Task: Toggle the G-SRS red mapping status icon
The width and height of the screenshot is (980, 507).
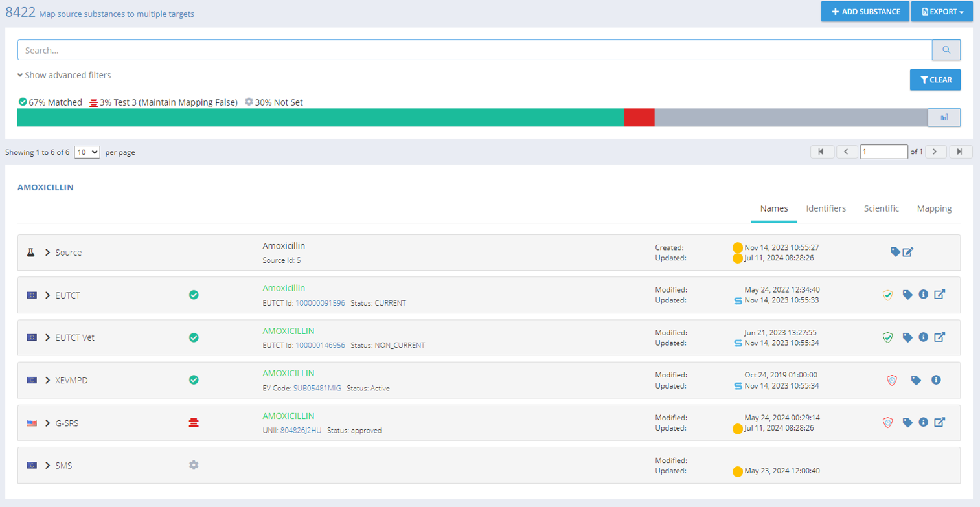Action: tap(194, 422)
